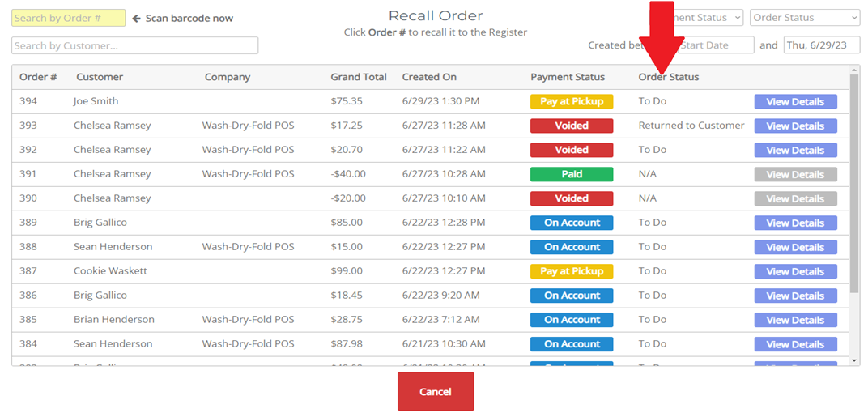Image resolution: width=868 pixels, height=417 pixels.
Task: Recall order number 389
Action: 28,223
